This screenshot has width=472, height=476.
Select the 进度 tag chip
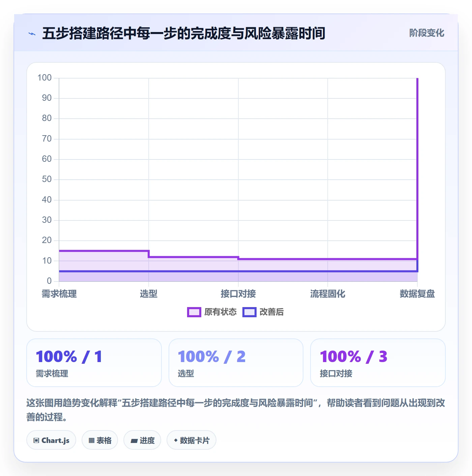[x=142, y=440]
